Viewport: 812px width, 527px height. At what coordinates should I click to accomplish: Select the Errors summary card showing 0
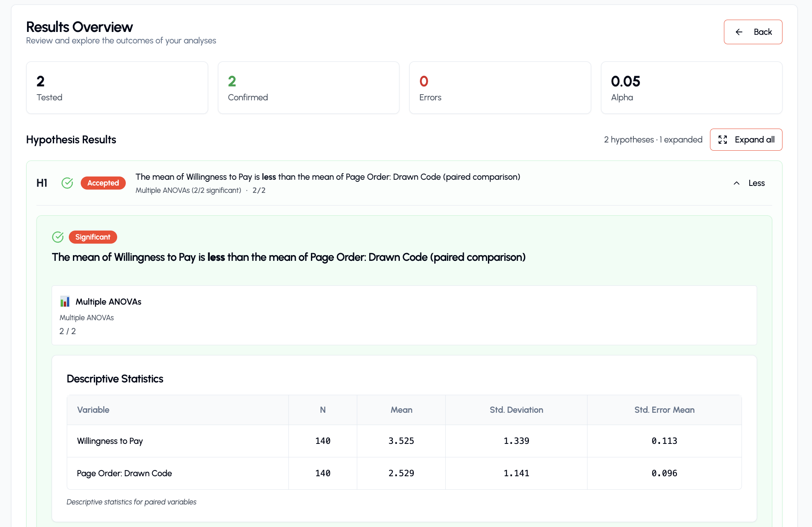pyautogui.click(x=500, y=88)
